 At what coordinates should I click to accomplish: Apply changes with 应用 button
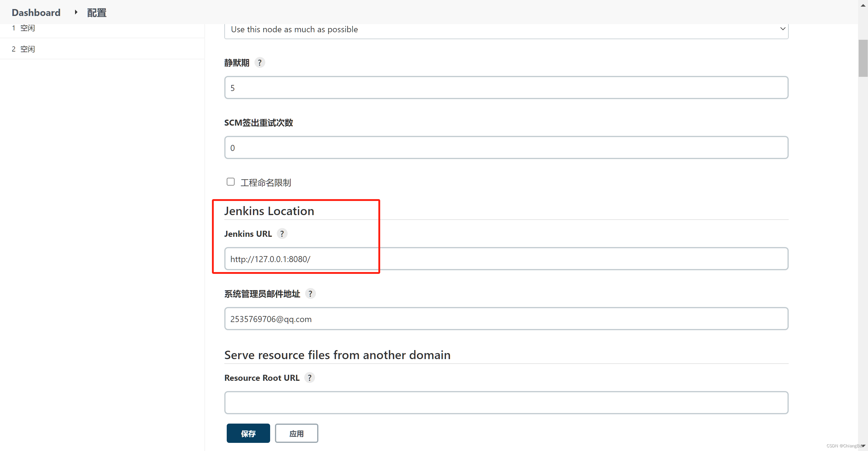[297, 433]
